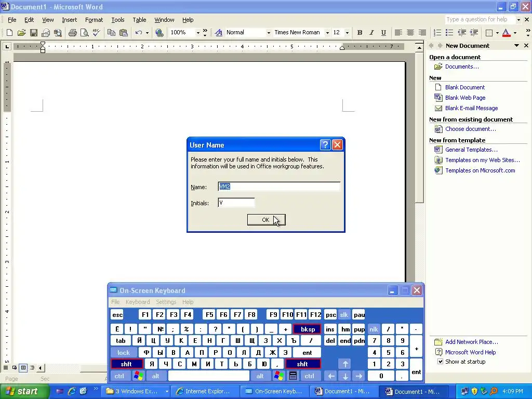Image resolution: width=532 pixels, height=399 pixels.
Task: Click the help question mark in User Name dialog
Action: tap(325, 145)
